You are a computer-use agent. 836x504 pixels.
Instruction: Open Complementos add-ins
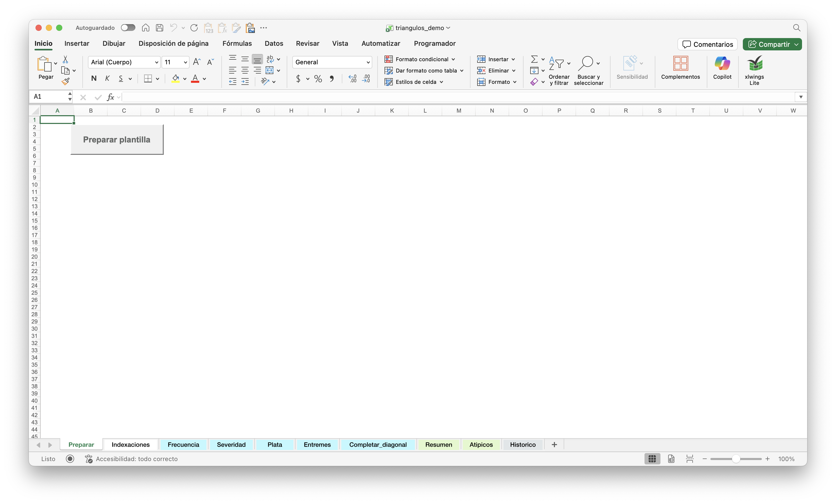pyautogui.click(x=680, y=68)
